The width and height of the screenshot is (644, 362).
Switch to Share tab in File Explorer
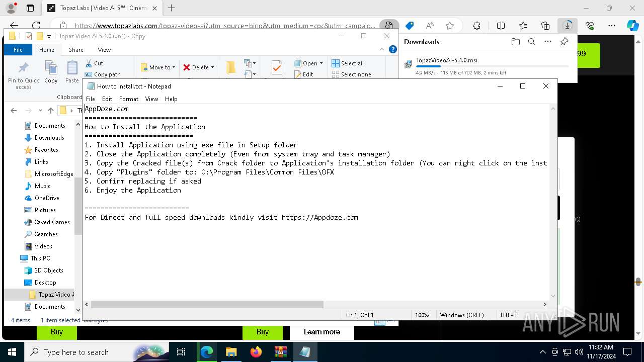(x=76, y=50)
